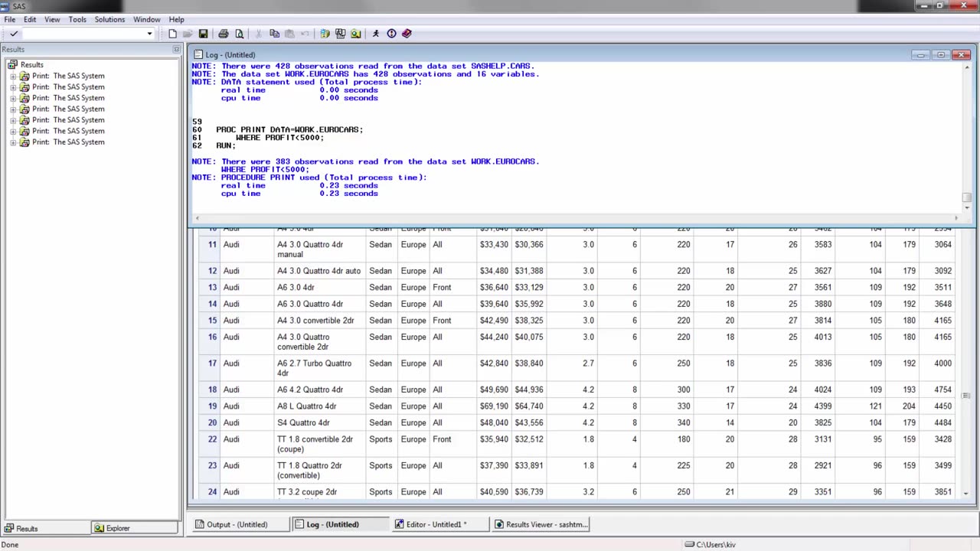Open the command box dropdown arrow

pos(149,34)
